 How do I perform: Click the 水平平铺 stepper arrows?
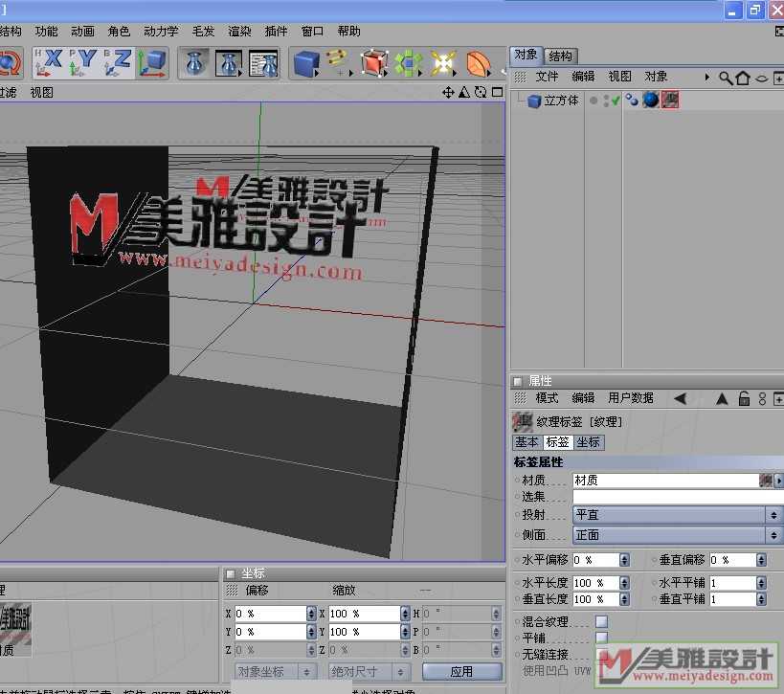(761, 583)
